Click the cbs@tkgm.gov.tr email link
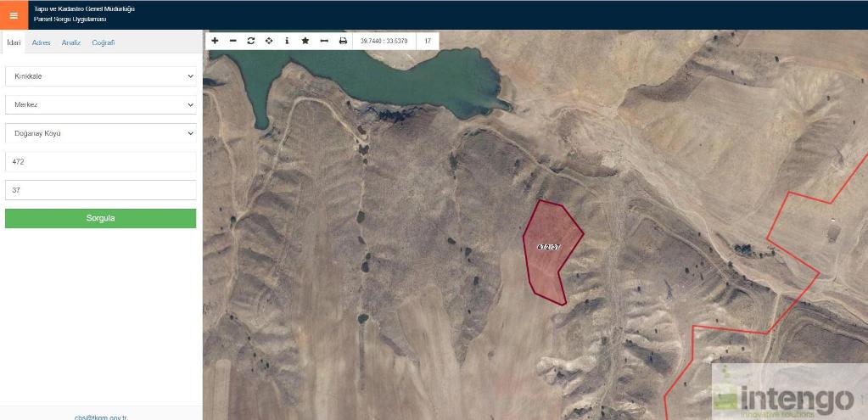Image resolution: width=868 pixels, height=420 pixels. (101, 417)
